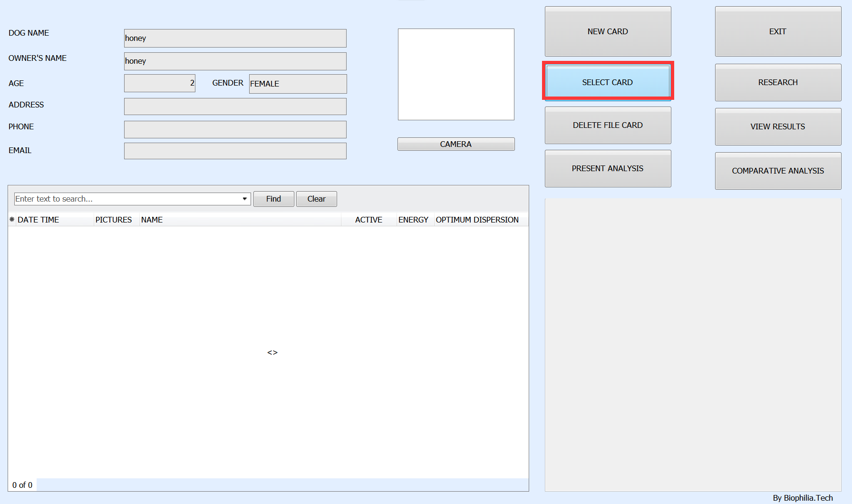
Task: Click the Find button
Action: click(x=273, y=199)
